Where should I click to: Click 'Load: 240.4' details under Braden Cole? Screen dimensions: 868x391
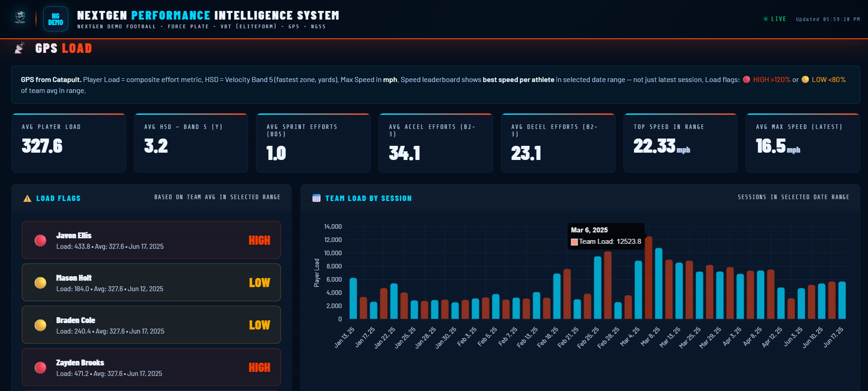(110, 331)
